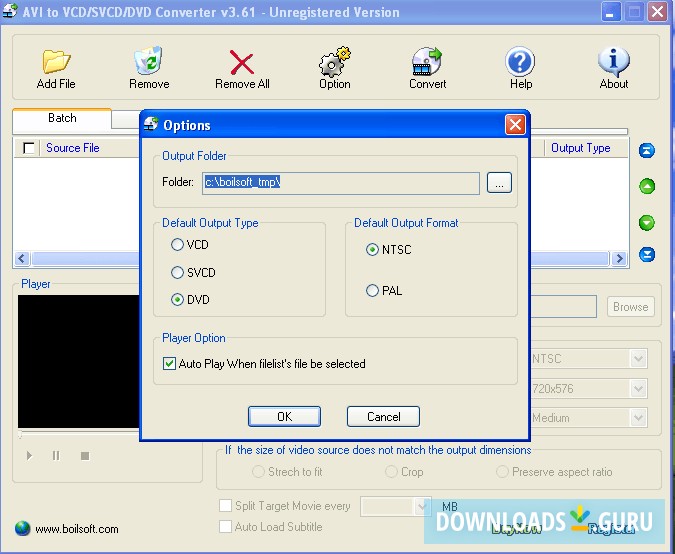This screenshot has height=554, width=675.
Task: Minimize the converter main window
Action: [610, 12]
